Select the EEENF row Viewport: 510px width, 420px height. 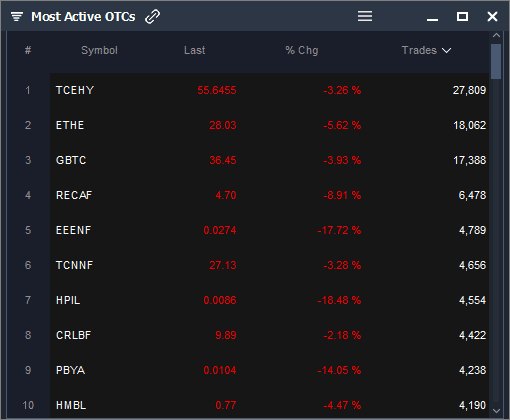coord(269,230)
